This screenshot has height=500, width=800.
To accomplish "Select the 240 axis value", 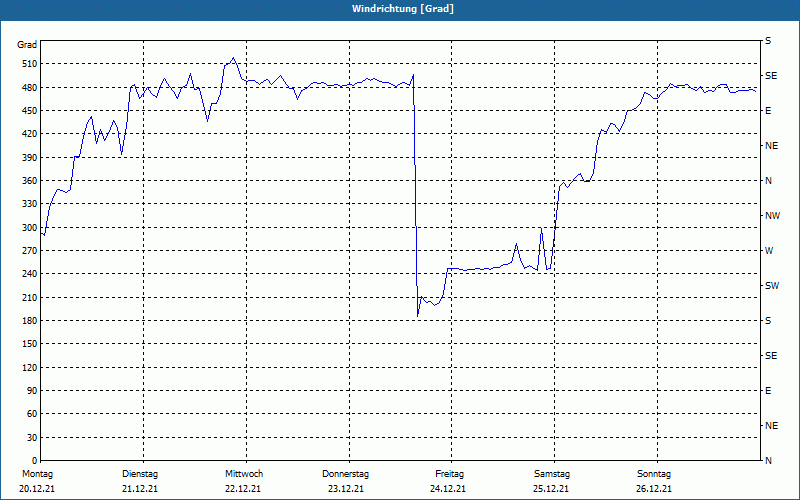I will coord(29,273).
